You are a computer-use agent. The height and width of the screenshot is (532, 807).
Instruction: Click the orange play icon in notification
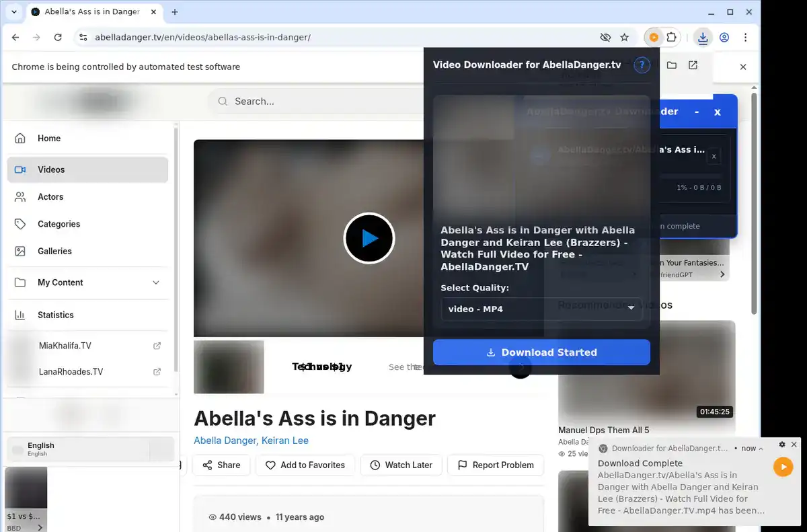coord(783,467)
